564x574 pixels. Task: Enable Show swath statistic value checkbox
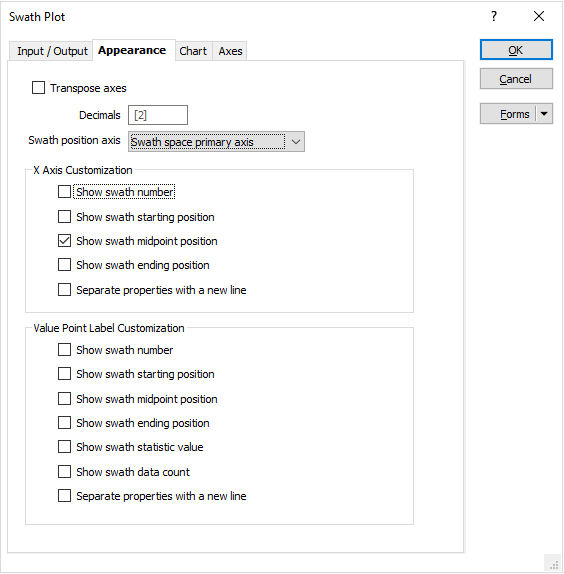(64, 447)
